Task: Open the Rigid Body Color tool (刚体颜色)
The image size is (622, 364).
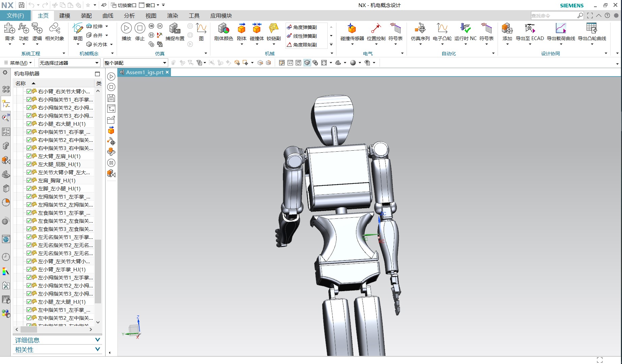Action: tap(224, 32)
